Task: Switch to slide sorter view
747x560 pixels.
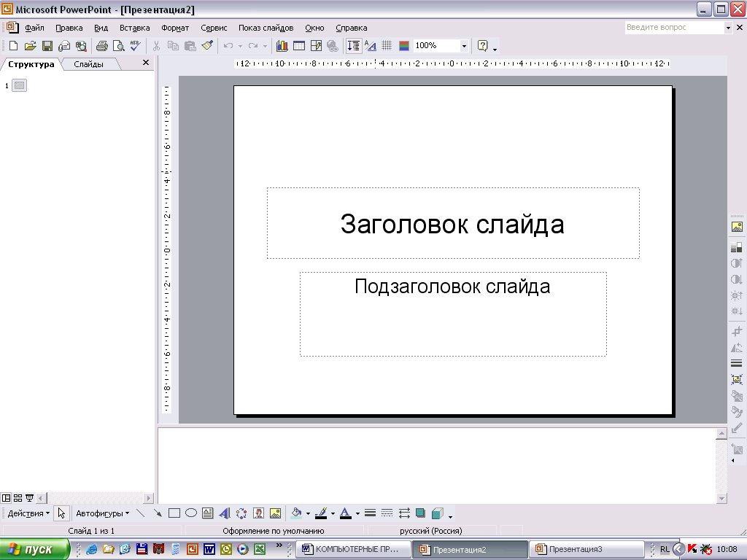Action: [x=18, y=498]
